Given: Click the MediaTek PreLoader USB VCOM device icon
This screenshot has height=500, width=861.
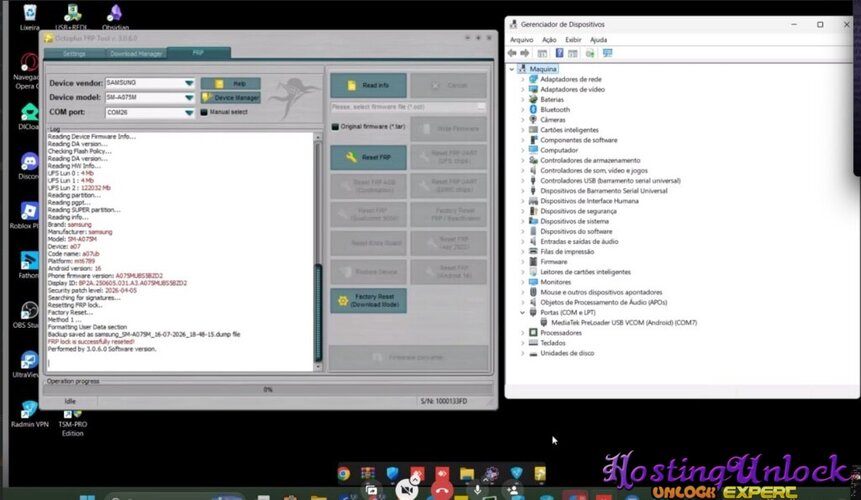Looking at the screenshot, I should click(544, 323).
